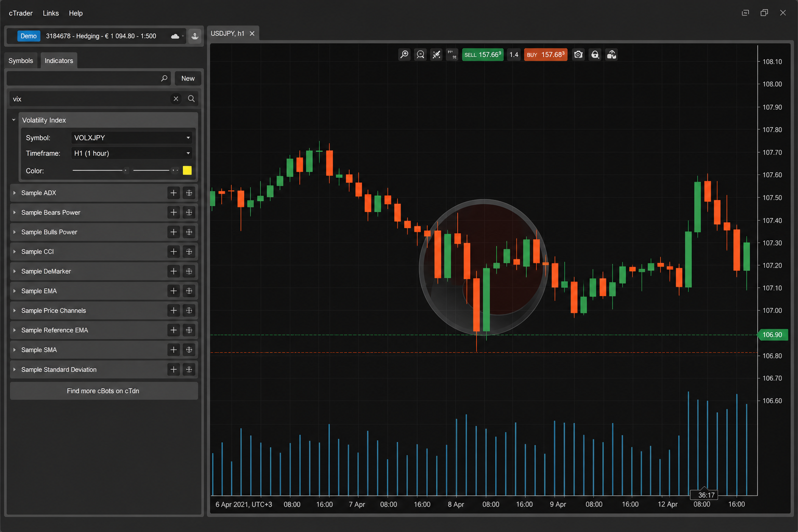Screen dimensions: 798x532
Task: Open the Help menu
Action: click(76, 13)
